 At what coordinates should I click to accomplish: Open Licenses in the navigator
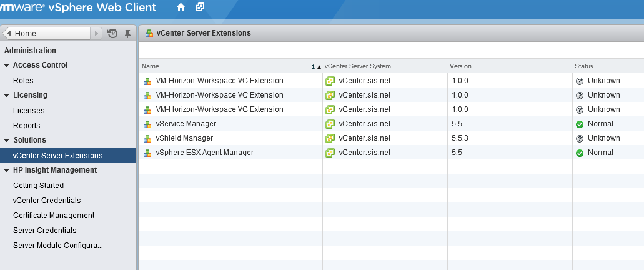tap(29, 111)
